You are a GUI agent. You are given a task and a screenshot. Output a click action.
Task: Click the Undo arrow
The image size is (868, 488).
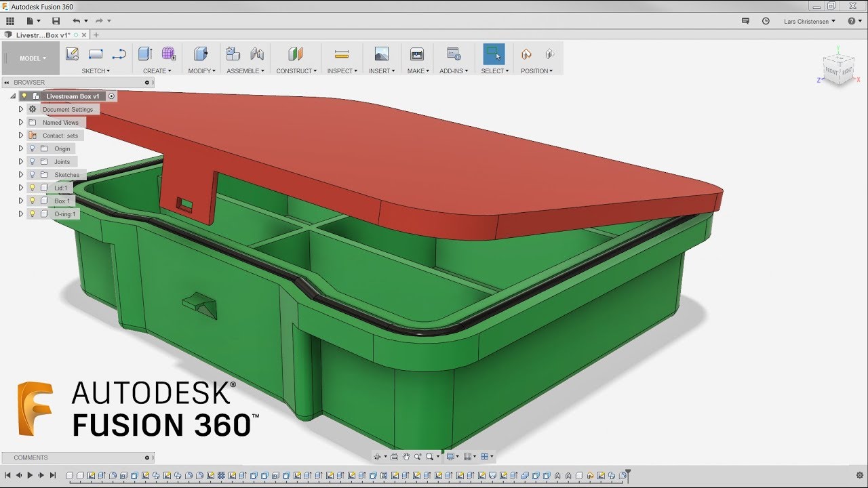[76, 21]
